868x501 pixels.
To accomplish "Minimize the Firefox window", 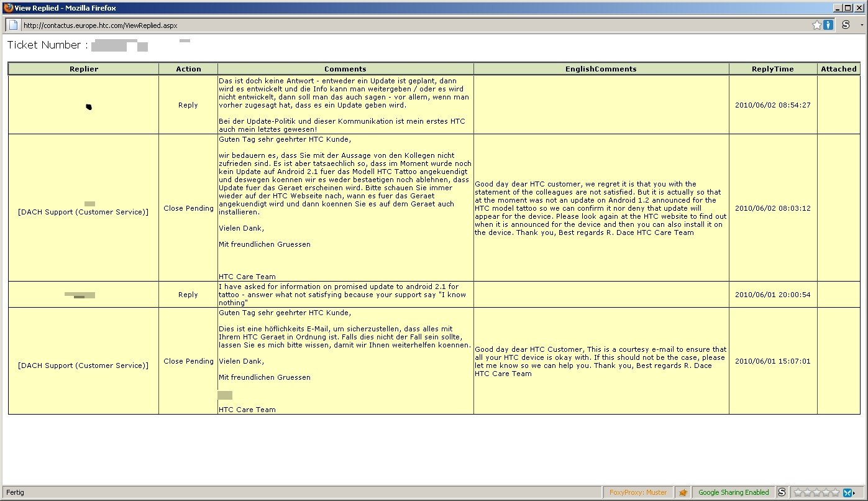I will click(839, 7).
